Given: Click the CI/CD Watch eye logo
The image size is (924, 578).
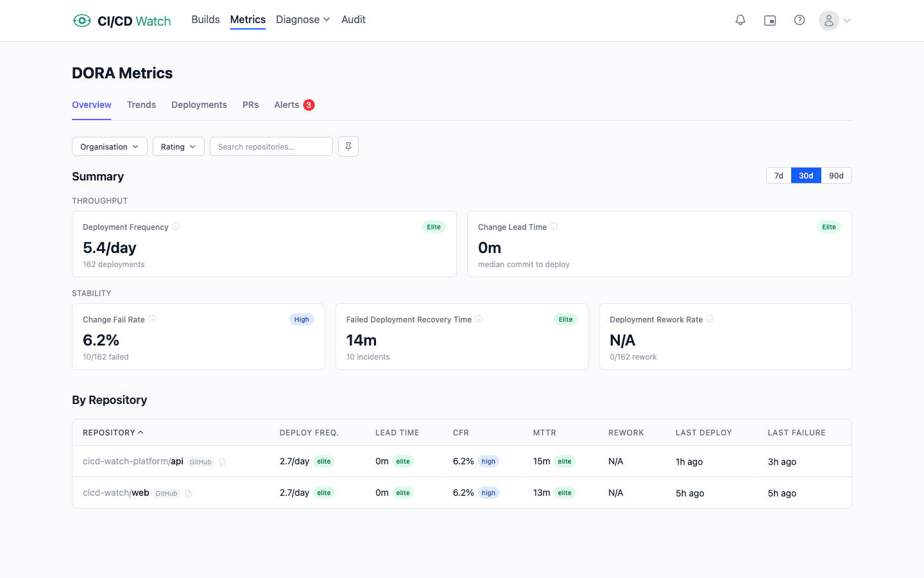Looking at the screenshot, I should point(81,21).
